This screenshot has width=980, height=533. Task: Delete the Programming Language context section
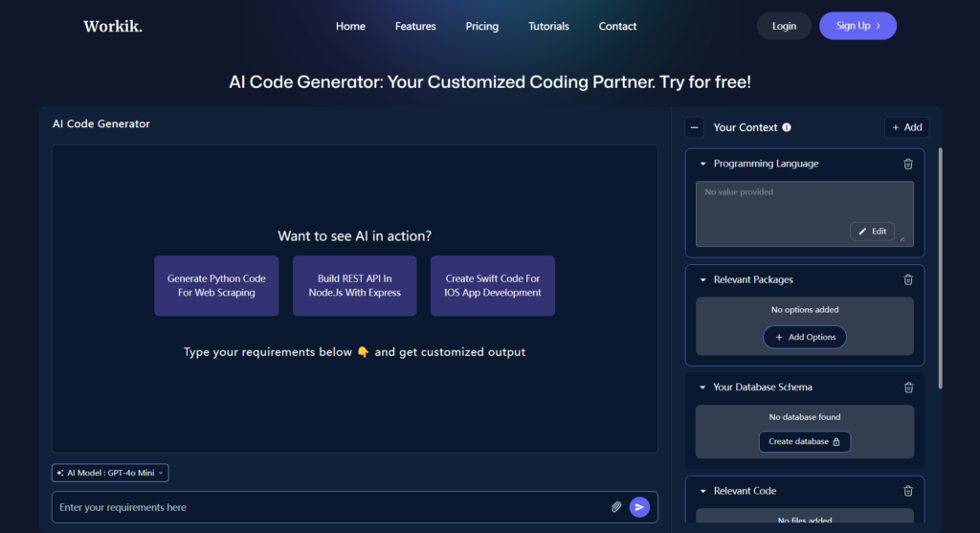908,164
